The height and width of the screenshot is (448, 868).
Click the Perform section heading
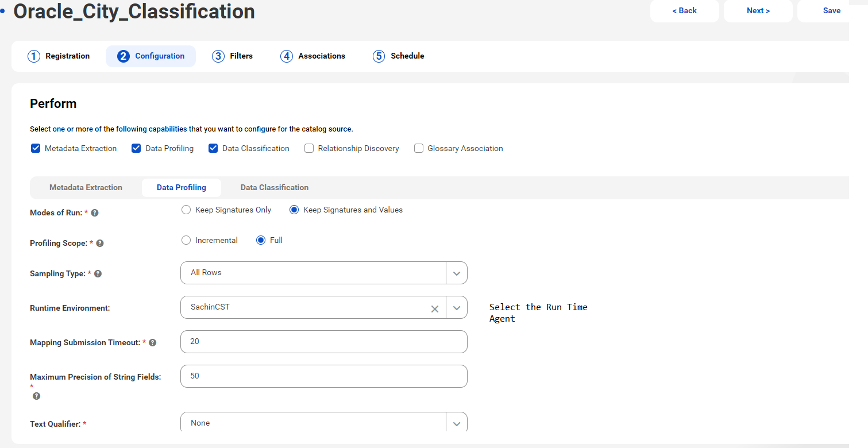(x=53, y=104)
